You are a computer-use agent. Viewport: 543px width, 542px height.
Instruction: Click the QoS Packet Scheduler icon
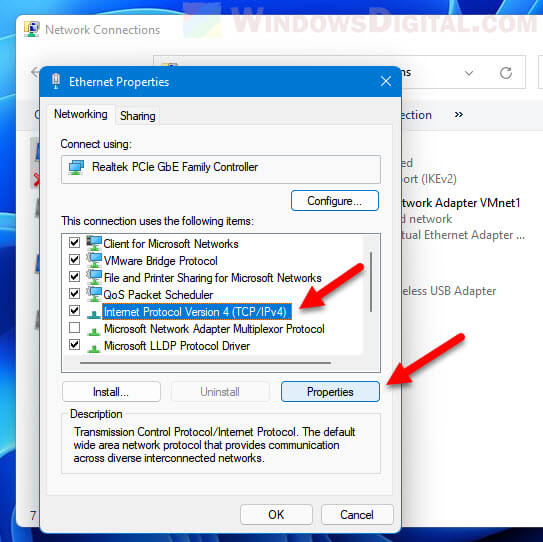pyautogui.click(x=94, y=294)
